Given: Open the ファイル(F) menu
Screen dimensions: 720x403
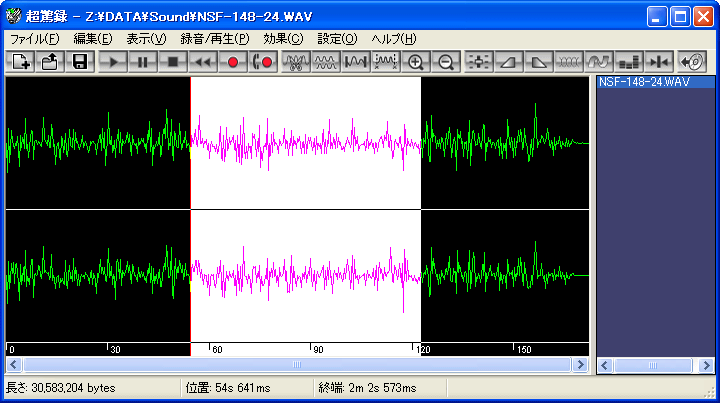Looking at the screenshot, I should [x=34, y=39].
